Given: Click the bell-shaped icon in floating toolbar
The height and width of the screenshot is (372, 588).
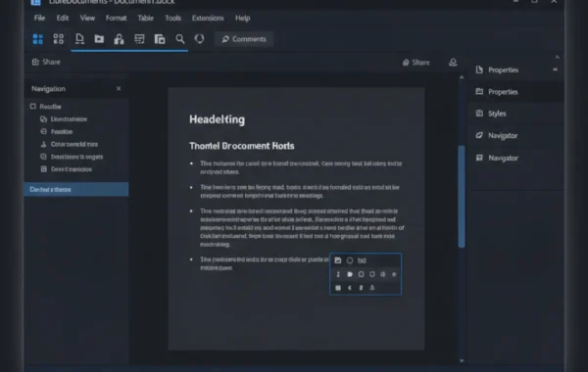Looking at the screenshot, I should (x=372, y=288).
